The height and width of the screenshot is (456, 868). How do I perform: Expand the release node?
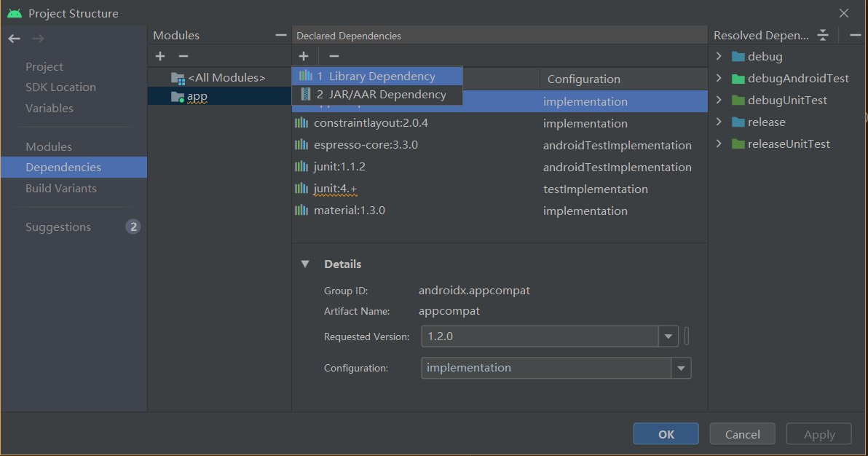719,122
